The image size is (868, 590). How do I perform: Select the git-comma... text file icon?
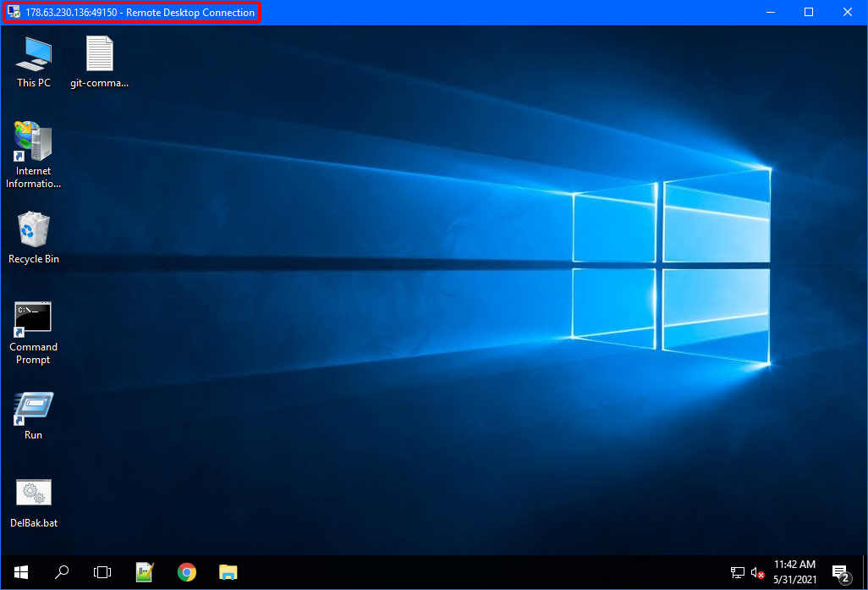coord(100,62)
